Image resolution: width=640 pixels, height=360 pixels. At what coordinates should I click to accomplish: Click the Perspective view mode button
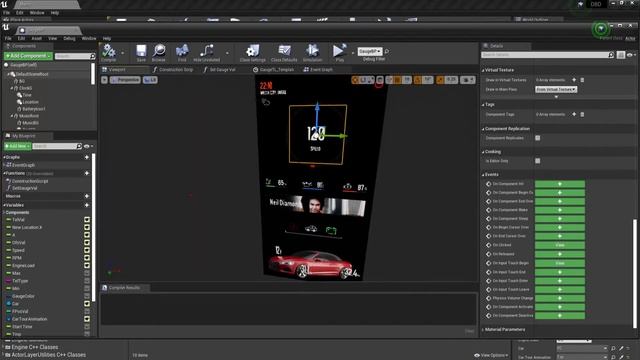(125, 80)
